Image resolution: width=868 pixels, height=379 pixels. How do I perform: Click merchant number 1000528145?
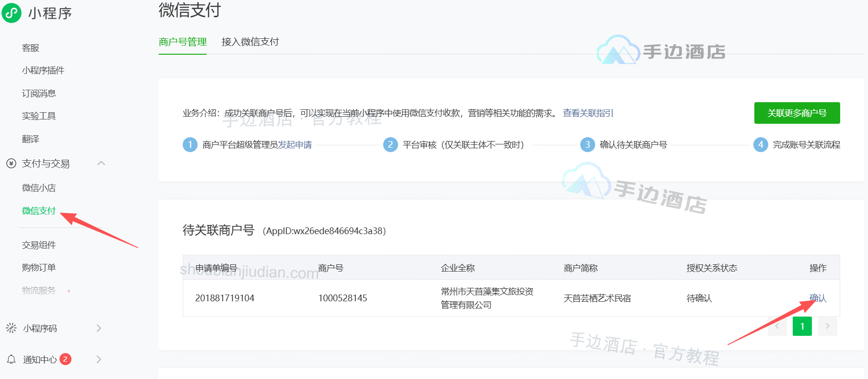tap(343, 298)
